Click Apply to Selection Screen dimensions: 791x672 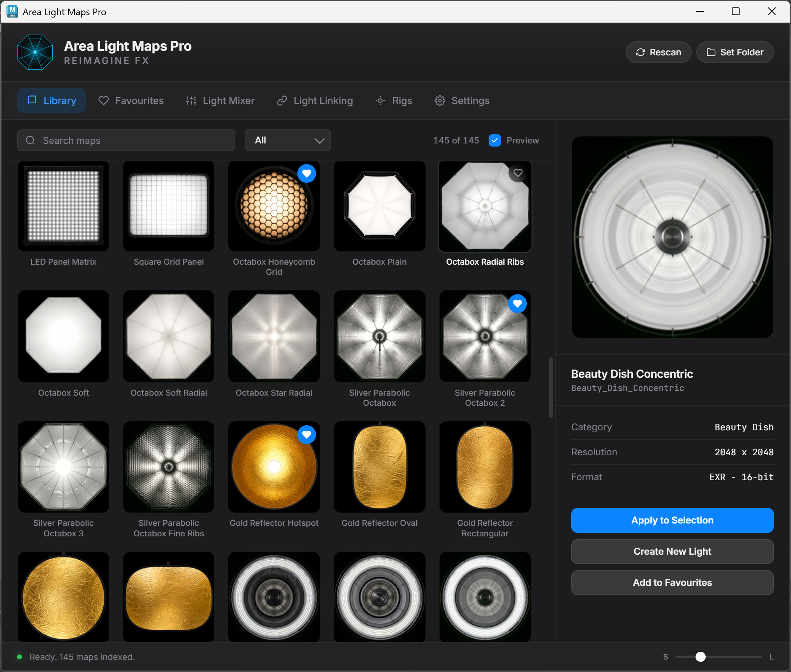point(673,520)
